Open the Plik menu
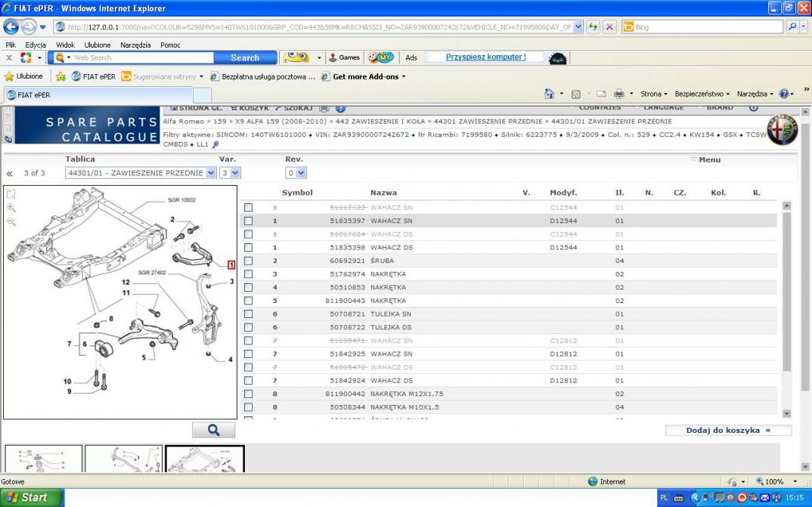Screen dimensions: 812x507 (11, 45)
